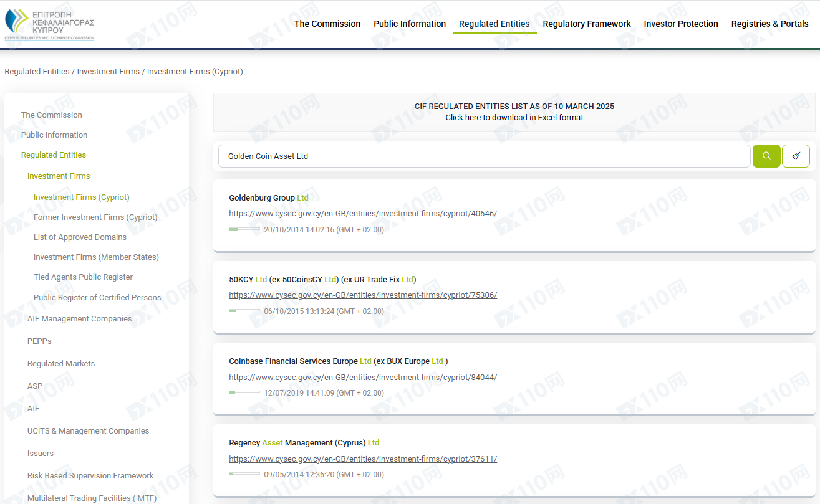Viewport: 820px width, 504px height.
Task: Open Public Information in sidebar
Action: coord(54,135)
